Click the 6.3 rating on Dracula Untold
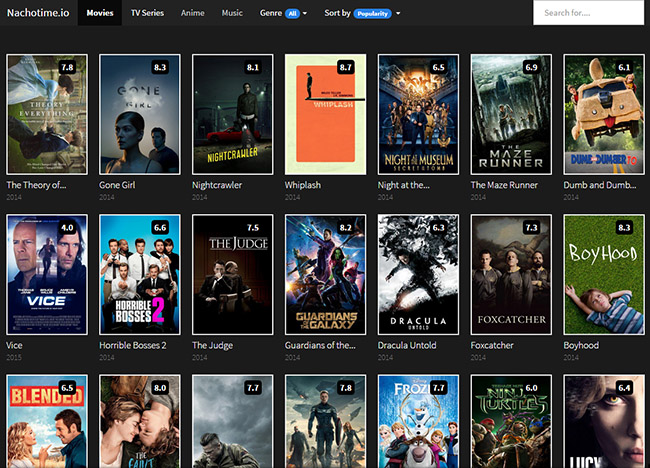 coord(439,228)
